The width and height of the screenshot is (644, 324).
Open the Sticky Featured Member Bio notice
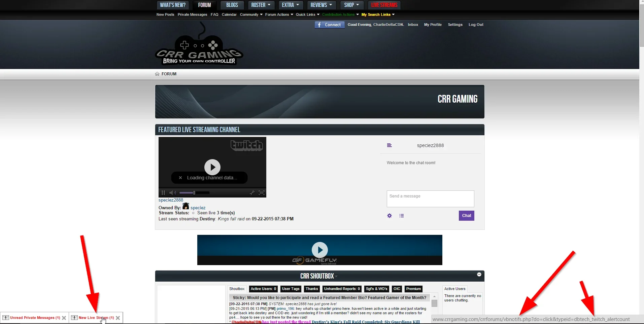tap(330, 297)
